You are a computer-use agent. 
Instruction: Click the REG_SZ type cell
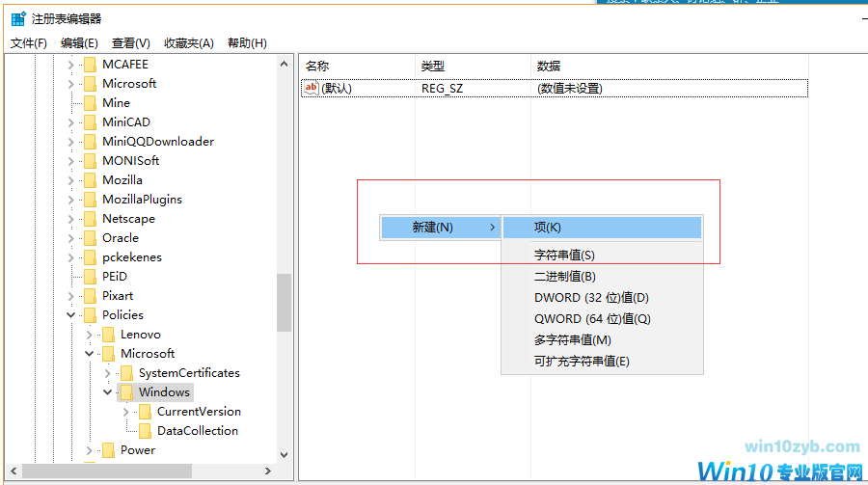pos(442,89)
